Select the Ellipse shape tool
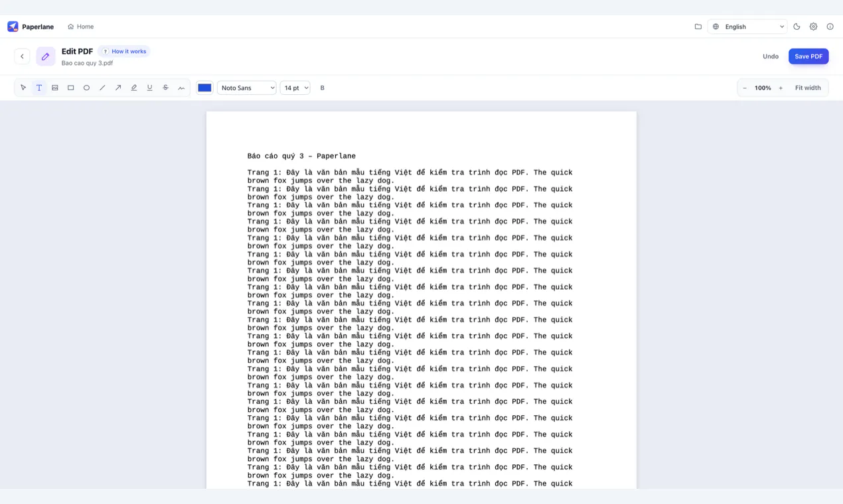 click(86, 88)
